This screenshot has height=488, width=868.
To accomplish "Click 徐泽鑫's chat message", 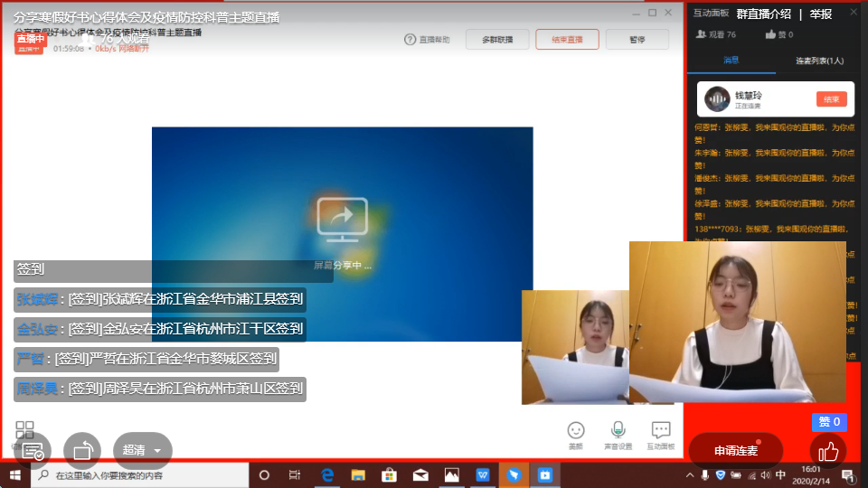I will [x=775, y=210].
